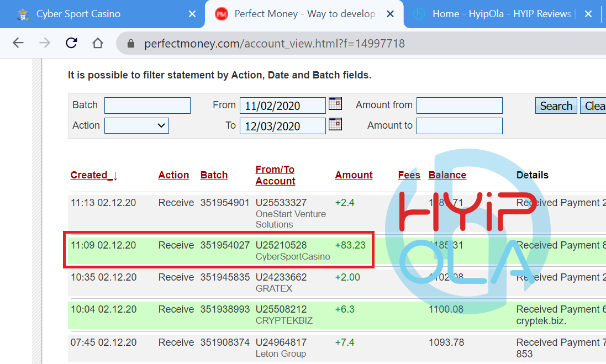Close the Cyber Sport Casino tab
606x364 pixels.
192,14
